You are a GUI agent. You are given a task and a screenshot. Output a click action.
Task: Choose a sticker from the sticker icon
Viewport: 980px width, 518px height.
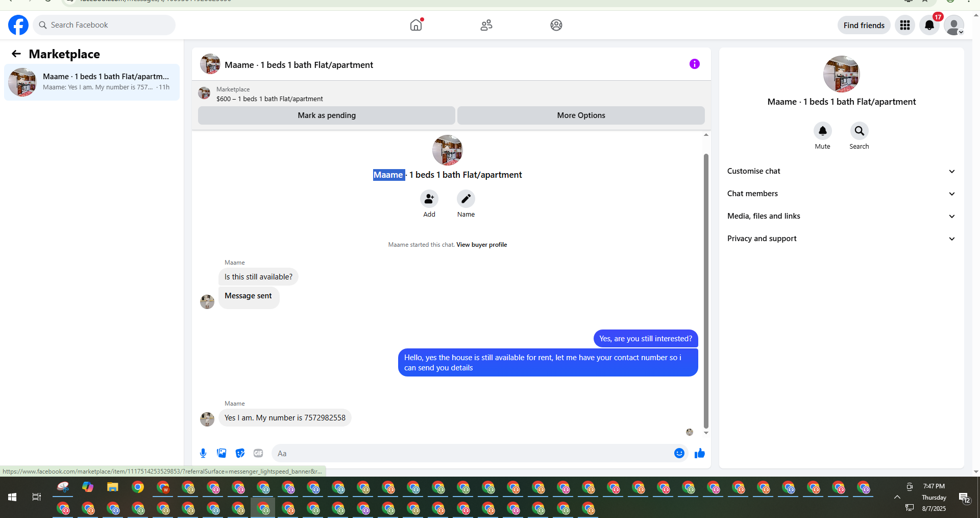coord(240,453)
